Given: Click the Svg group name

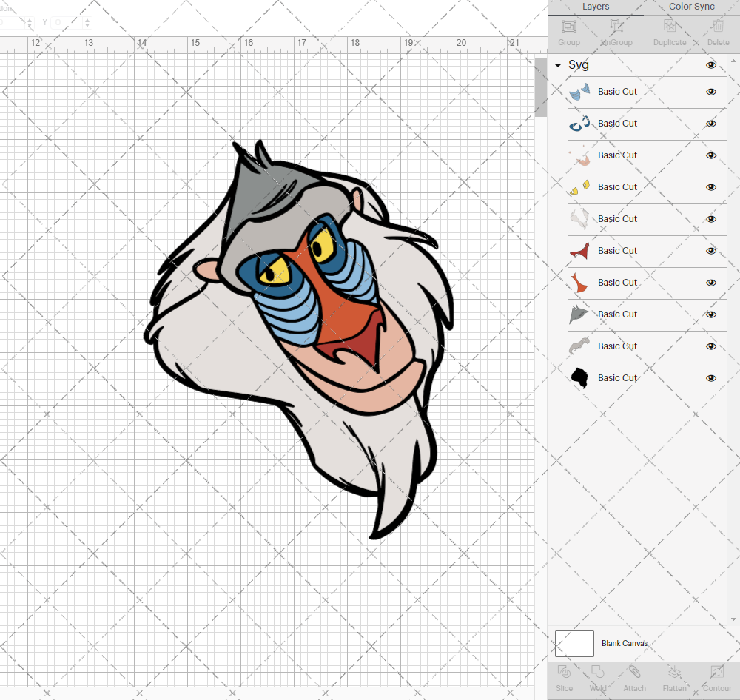Looking at the screenshot, I should [x=578, y=64].
